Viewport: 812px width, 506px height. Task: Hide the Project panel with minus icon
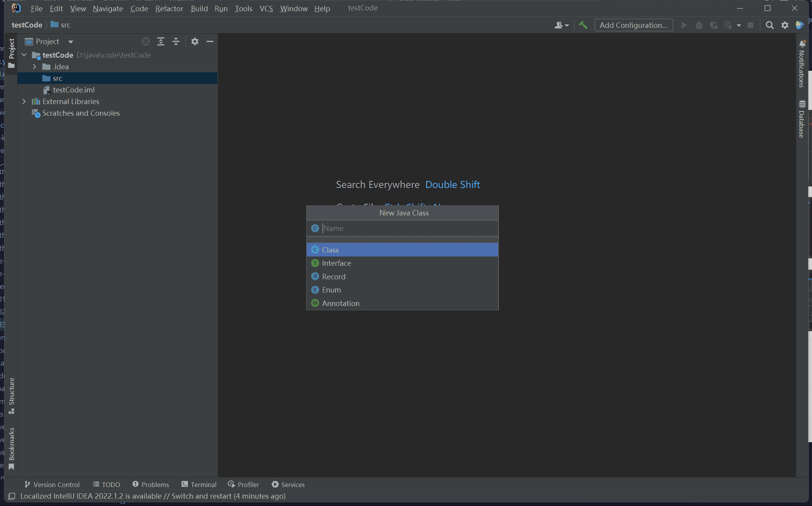pos(210,41)
